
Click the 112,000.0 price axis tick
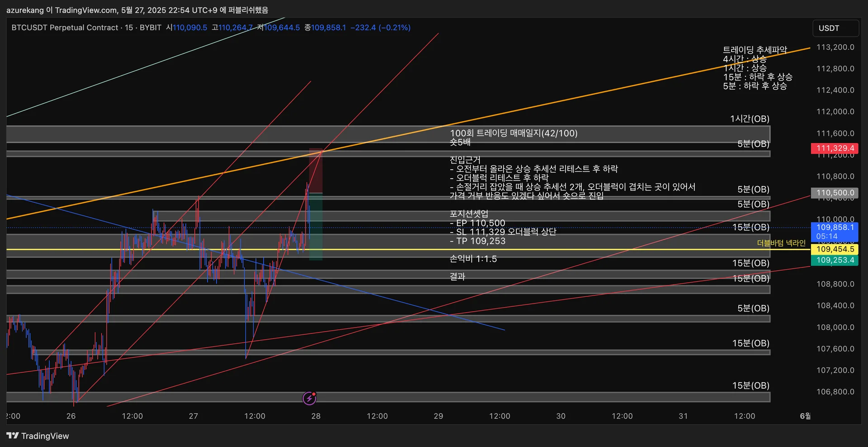click(835, 112)
